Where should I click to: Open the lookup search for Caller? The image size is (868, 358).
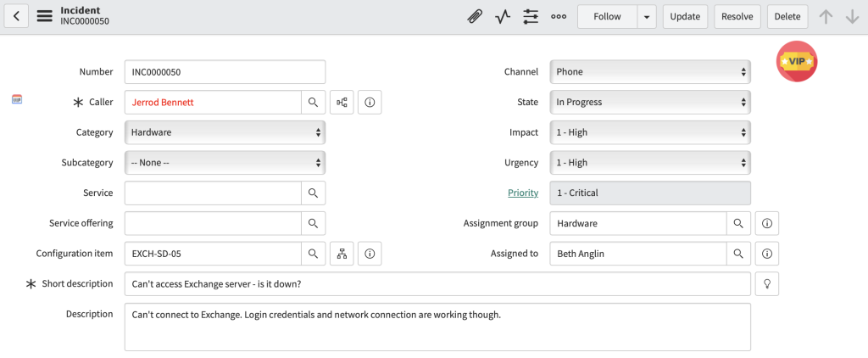[314, 102]
